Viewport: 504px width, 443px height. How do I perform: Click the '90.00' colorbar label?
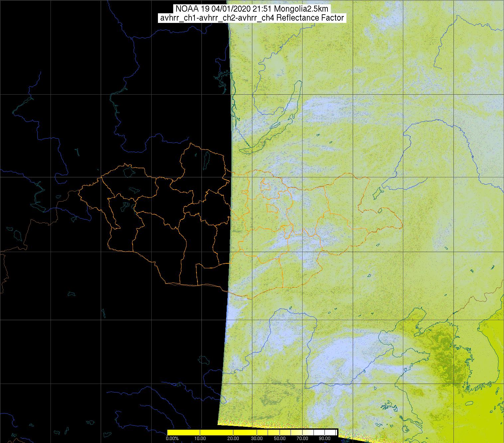(x=324, y=438)
